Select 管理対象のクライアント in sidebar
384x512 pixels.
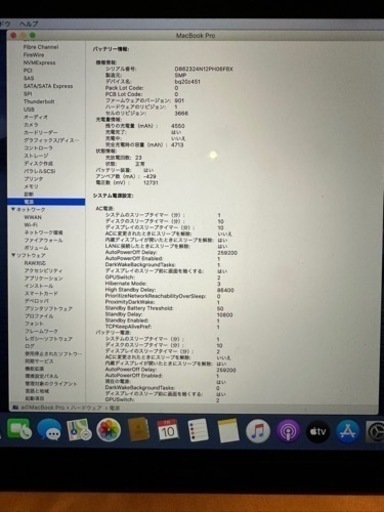coord(51,384)
